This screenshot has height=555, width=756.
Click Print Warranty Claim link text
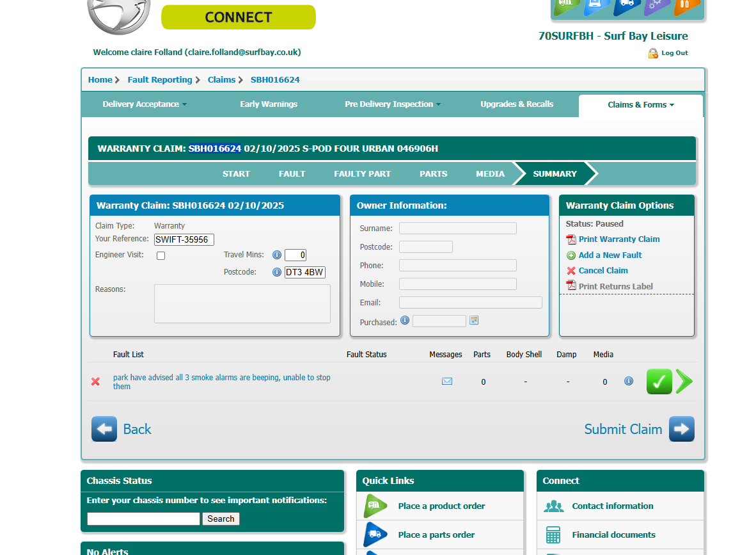(x=619, y=239)
